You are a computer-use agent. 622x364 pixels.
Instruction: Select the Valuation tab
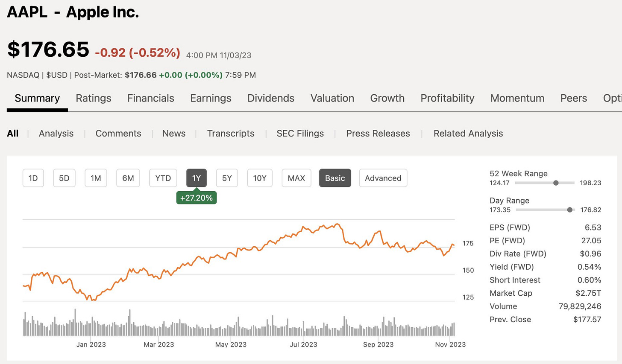coord(332,98)
